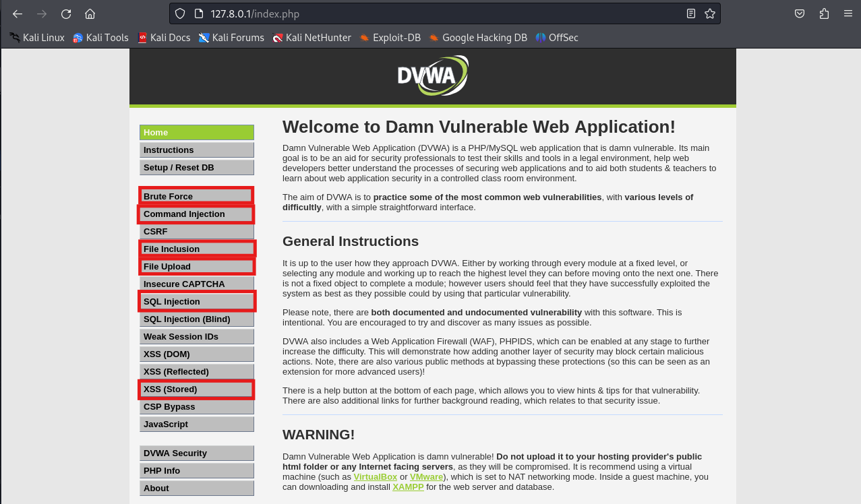
Task: Open the Brute Force module
Action: pos(197,196)
